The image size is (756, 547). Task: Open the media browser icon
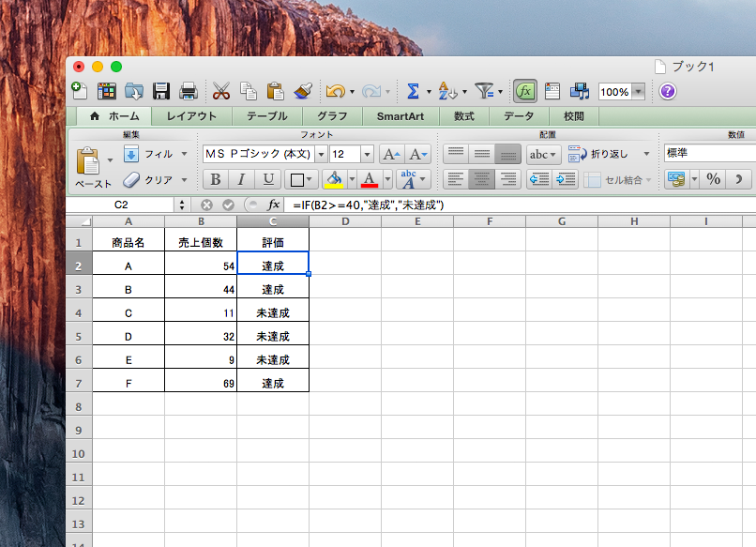coord(580,91)
